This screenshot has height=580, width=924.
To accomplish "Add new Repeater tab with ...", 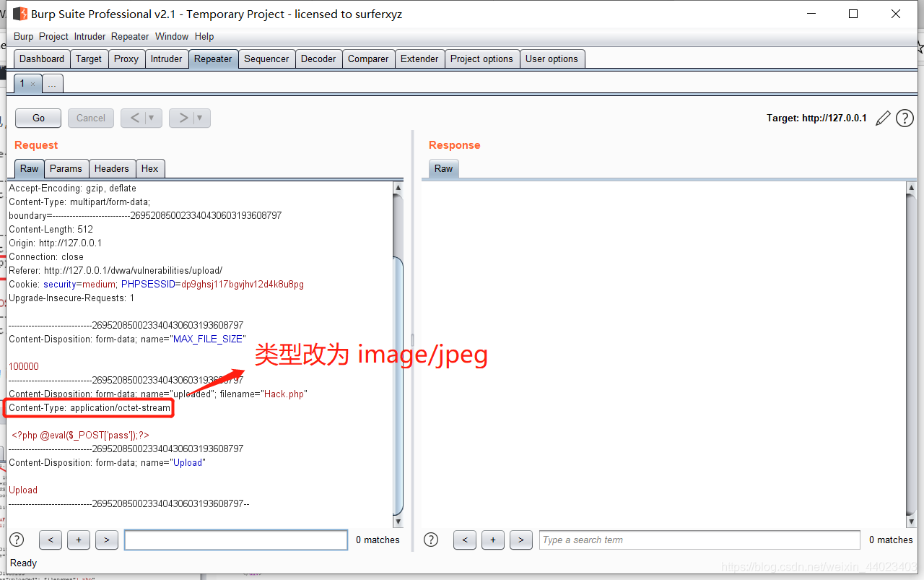I will pyautogui.click(x=52, y=84).
